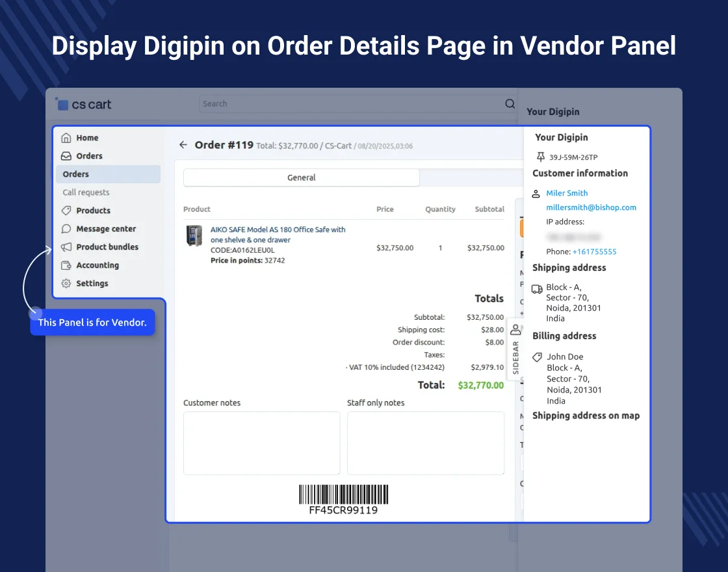Click the Digipin pin icon
This screenshot has width=728, height=572.
click(540, 157)
